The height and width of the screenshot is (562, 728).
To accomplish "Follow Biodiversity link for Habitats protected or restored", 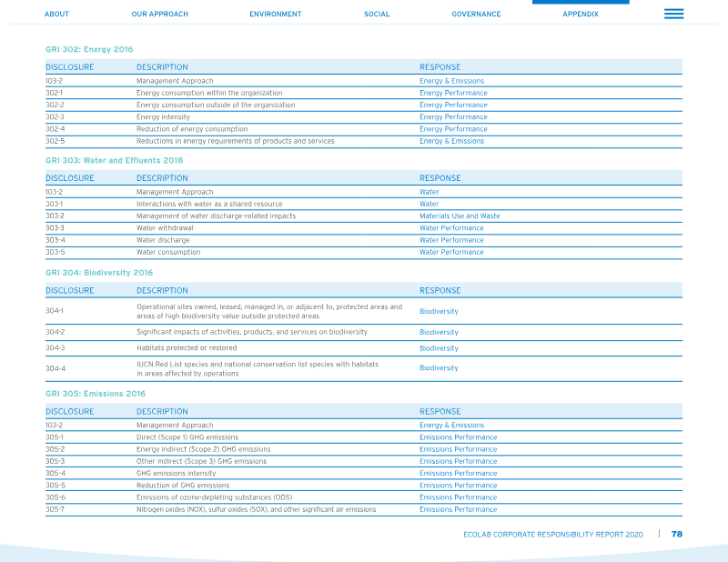I will 439,348.
